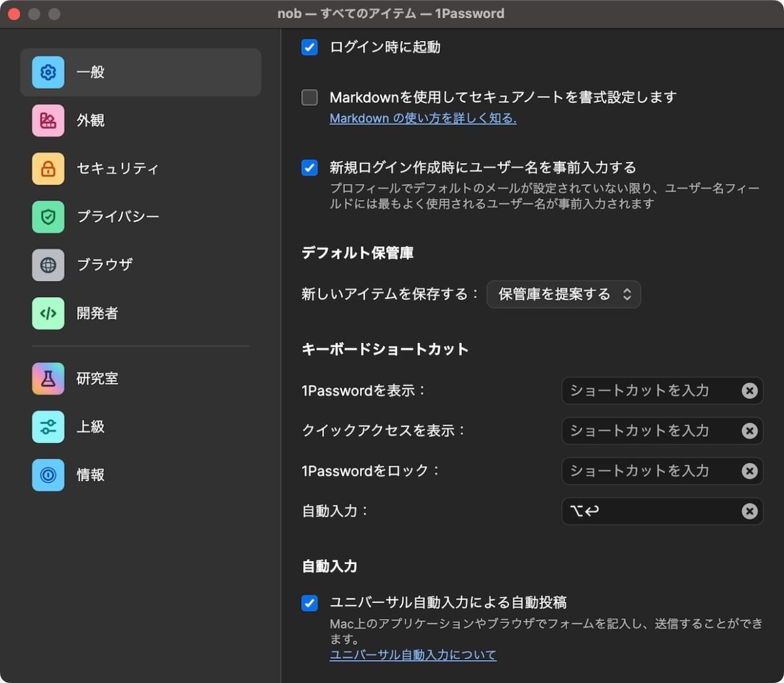Select the セキュリティ padlock icon
Image resolution: width=784 pixels, height=683 pixels.
click(47, 168)
